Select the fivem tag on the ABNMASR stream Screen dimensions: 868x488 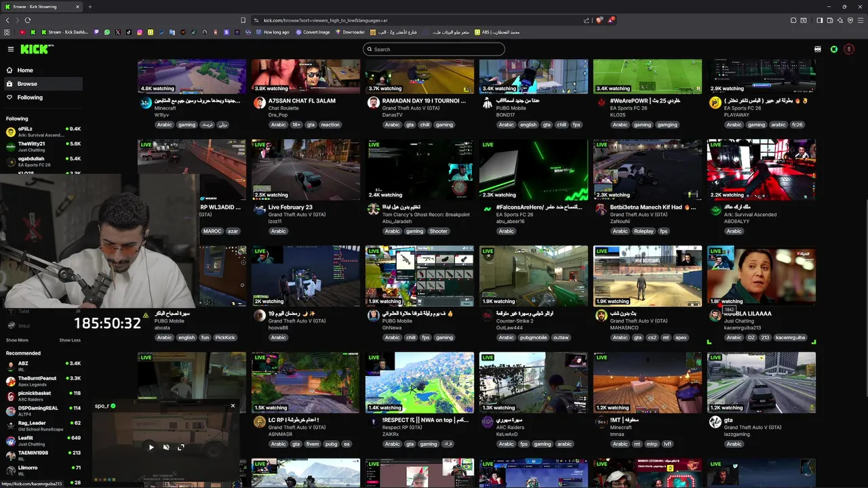click(313, 444)
